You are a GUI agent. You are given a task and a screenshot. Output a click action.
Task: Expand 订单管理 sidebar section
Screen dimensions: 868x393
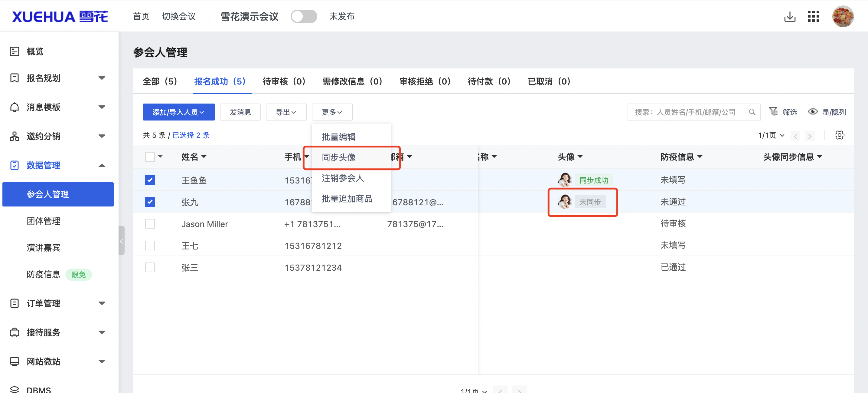(x=102, y=303)
